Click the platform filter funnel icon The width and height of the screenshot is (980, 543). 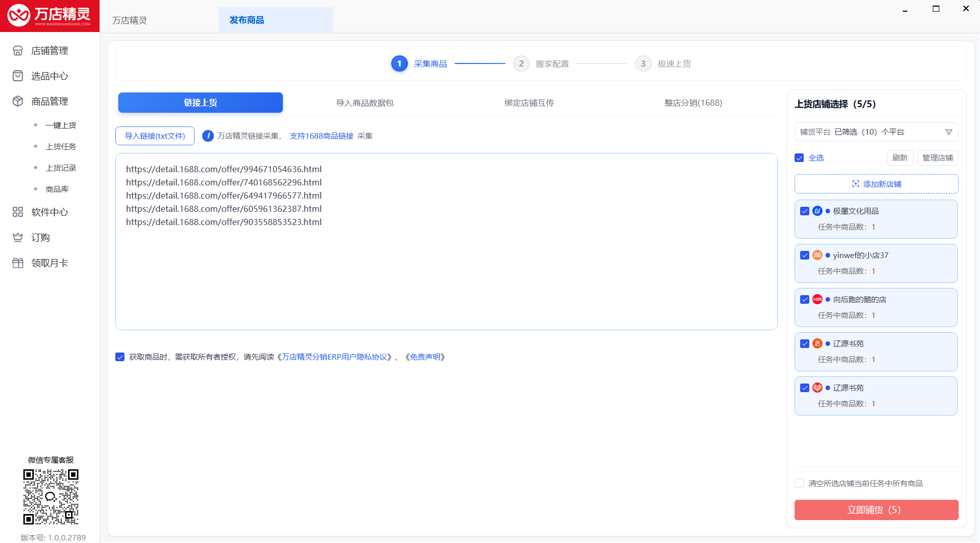pos(949,132)
